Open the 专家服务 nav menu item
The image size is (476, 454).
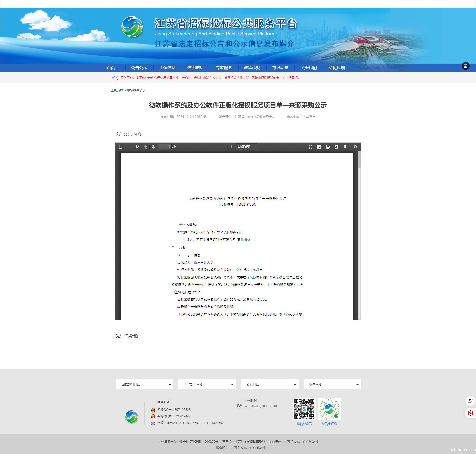(224, 68)
